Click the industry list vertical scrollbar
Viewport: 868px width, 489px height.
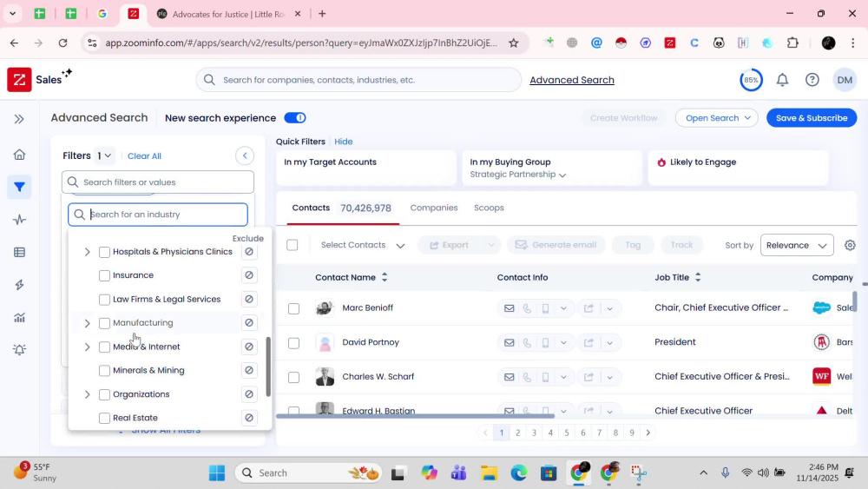268,367
